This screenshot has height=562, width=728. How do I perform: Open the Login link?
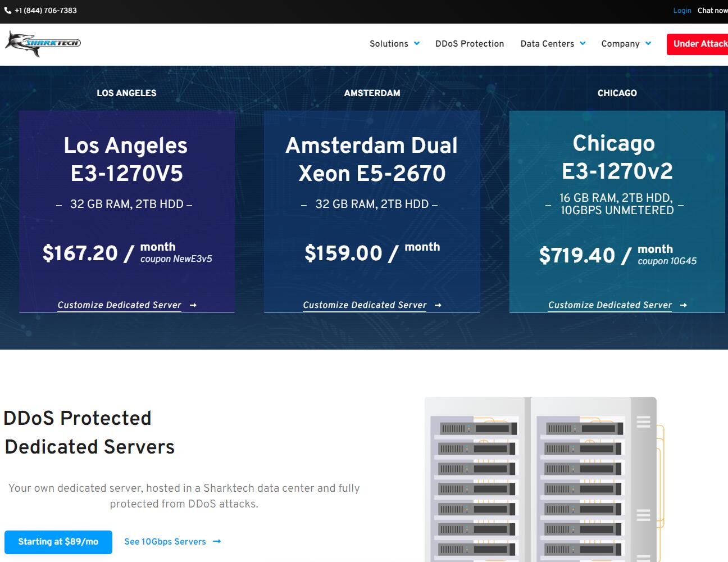click(682, 11)
